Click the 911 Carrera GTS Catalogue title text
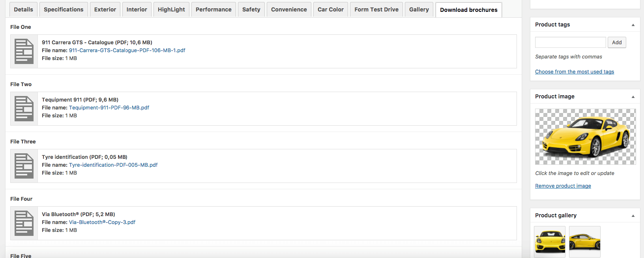This screenshot has height=258, width=644. point(97,43)
